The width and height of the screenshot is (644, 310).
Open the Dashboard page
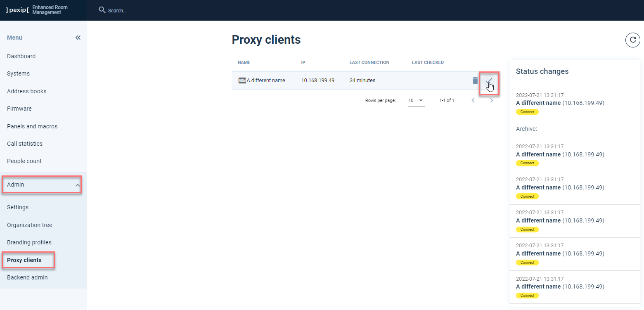(x=21, y=56)
